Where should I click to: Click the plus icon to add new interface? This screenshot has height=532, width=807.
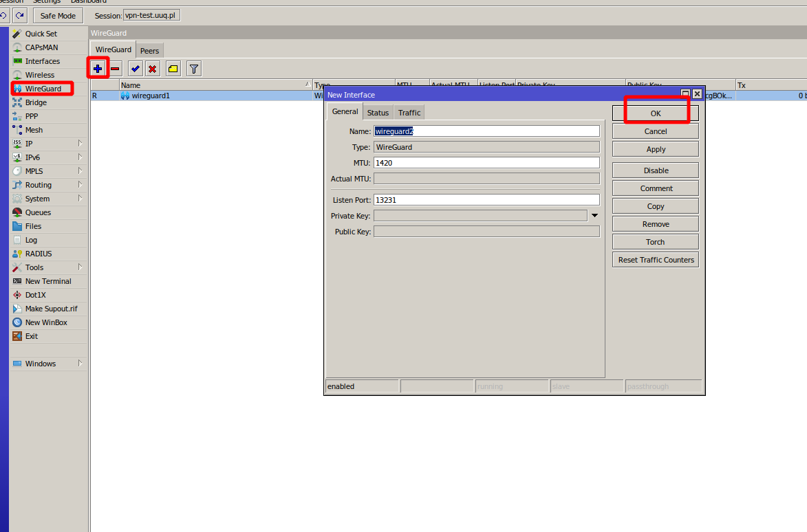pos(97,68)
